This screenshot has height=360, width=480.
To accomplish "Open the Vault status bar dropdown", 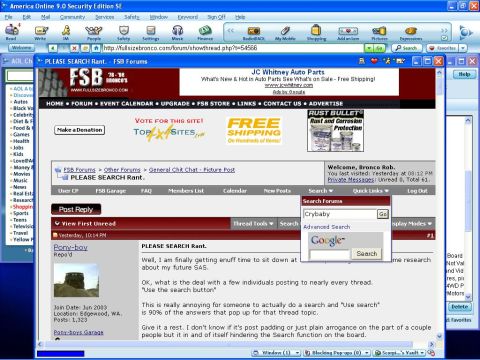I will click(x=423, y=353).
